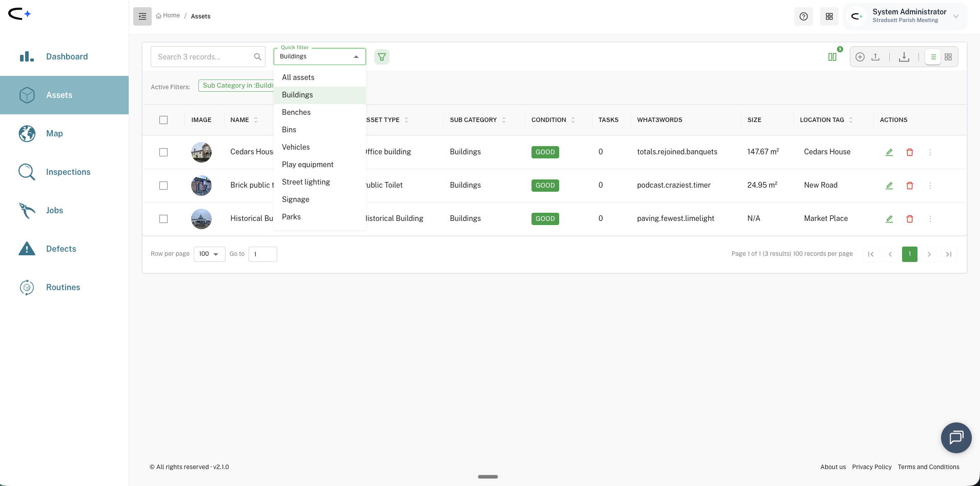Delete the Historical Building asset
The width and height of the screenshot is (980, 486).
pos(910,219)
